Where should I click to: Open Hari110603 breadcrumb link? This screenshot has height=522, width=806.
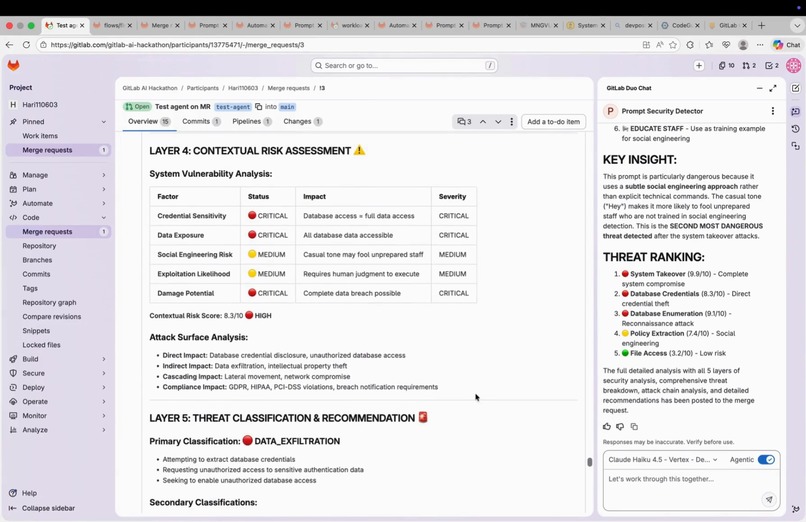pyautogui.click(x=243, y=88)
